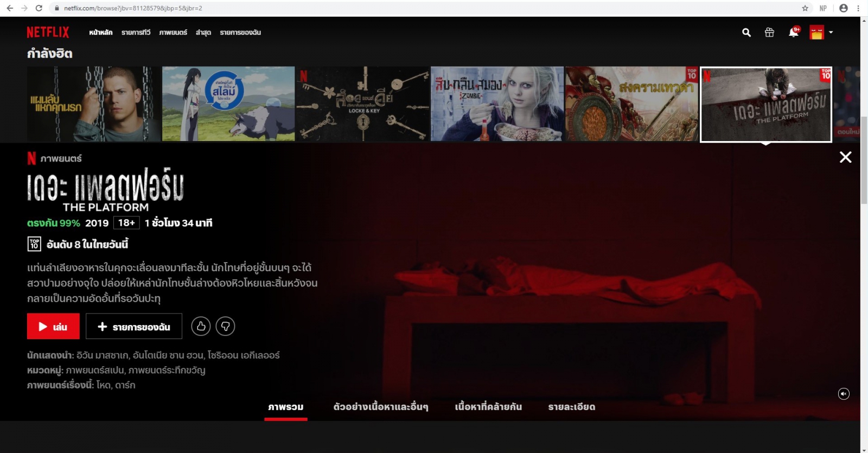Play The Platform with เล่น button
The height and width of the screenshot is (453, 868).
pos(53,327)
